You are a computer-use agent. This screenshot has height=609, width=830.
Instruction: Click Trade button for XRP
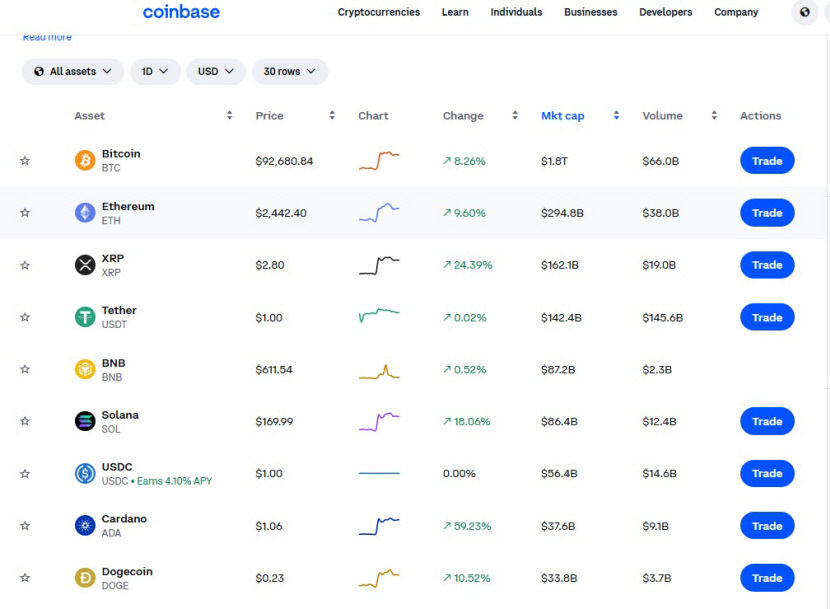[x=767, y=265]
